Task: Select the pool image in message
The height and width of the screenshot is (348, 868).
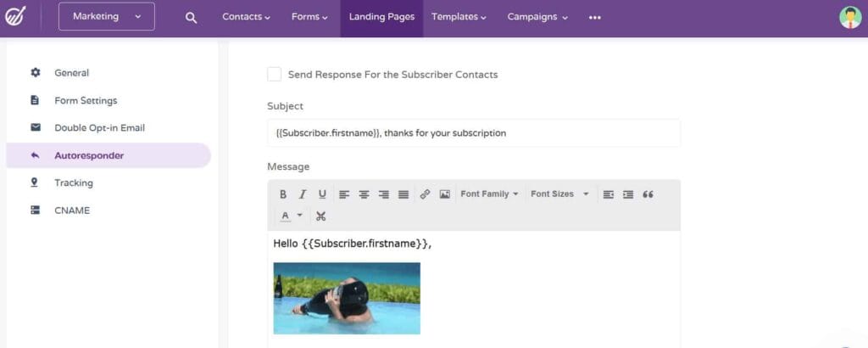Action: (347, 298)
